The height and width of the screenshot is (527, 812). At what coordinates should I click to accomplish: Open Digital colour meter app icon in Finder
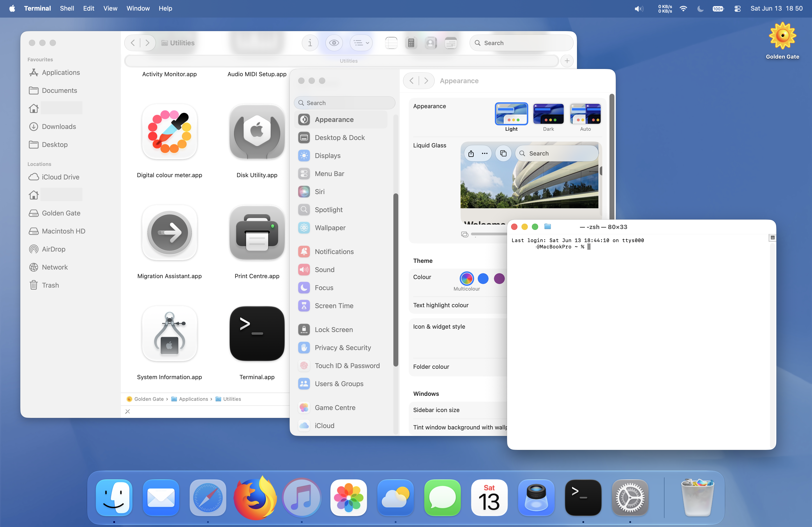point(169,132)
